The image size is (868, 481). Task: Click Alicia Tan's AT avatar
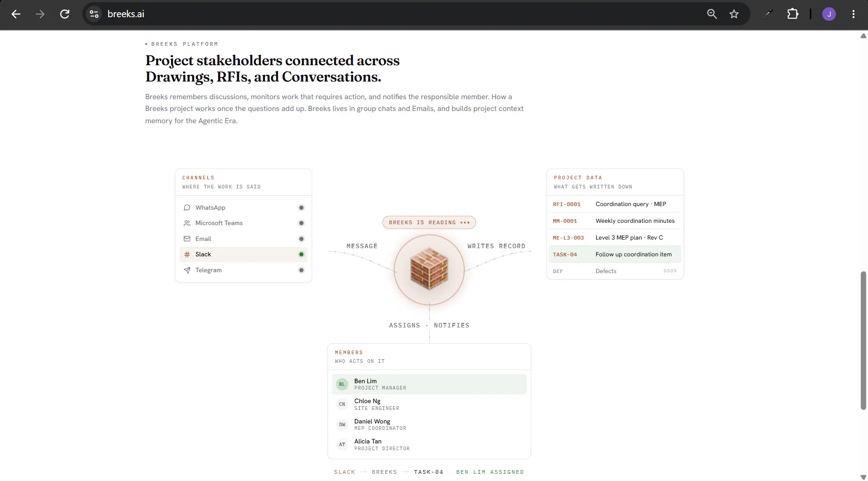(342, 445)
